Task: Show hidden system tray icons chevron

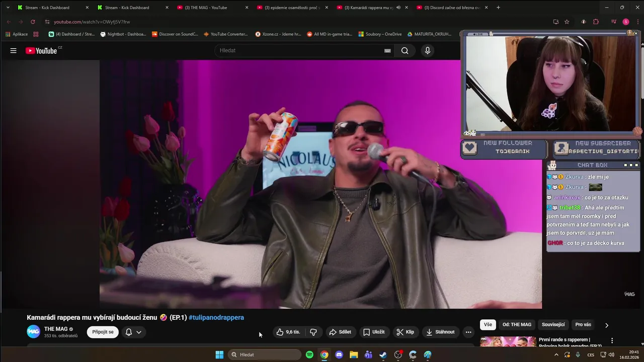Action: pyautogui.click(x=556, y=354)
